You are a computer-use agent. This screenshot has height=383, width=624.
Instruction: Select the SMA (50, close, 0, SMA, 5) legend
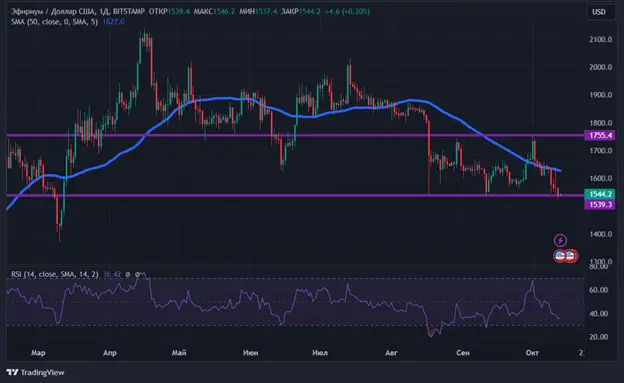point(54,22)
